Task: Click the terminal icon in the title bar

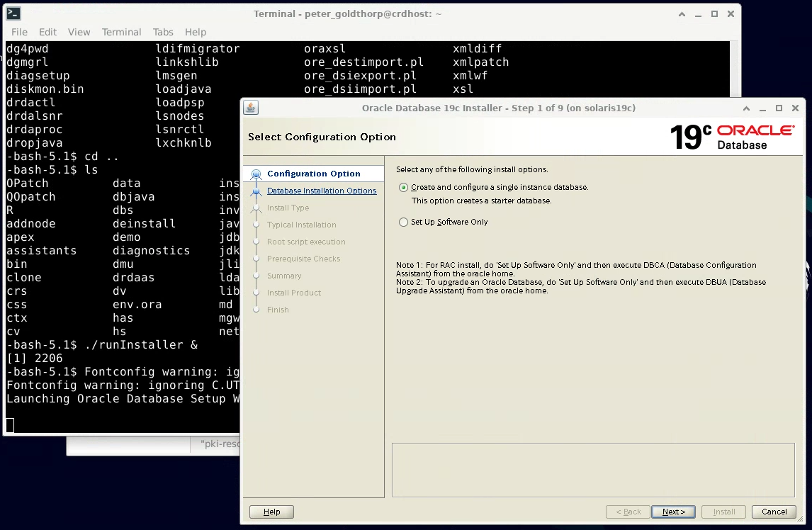Action: (x=13, y=13)
